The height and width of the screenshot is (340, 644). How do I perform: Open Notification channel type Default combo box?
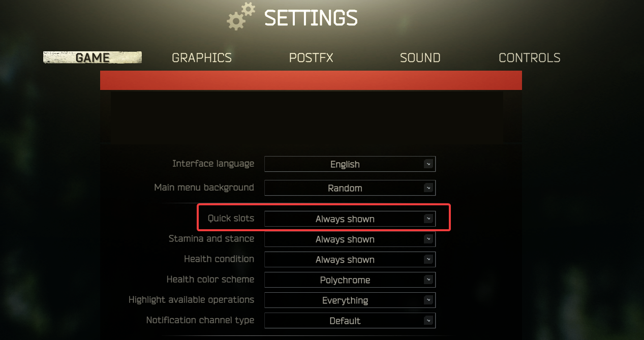click(350, 321)
